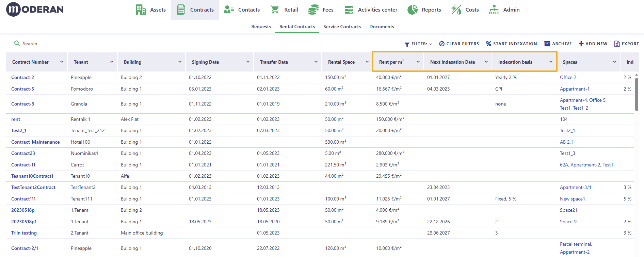The image size is (644, 257).
Task: Expand the Indexation basis column dropdown
Action: click(551, 62)
